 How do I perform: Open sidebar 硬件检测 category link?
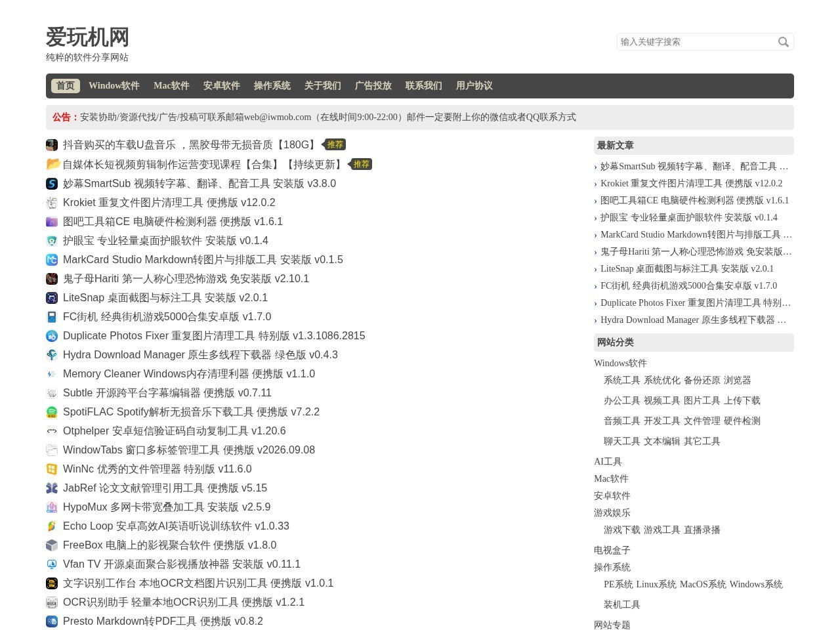point(742,421)
